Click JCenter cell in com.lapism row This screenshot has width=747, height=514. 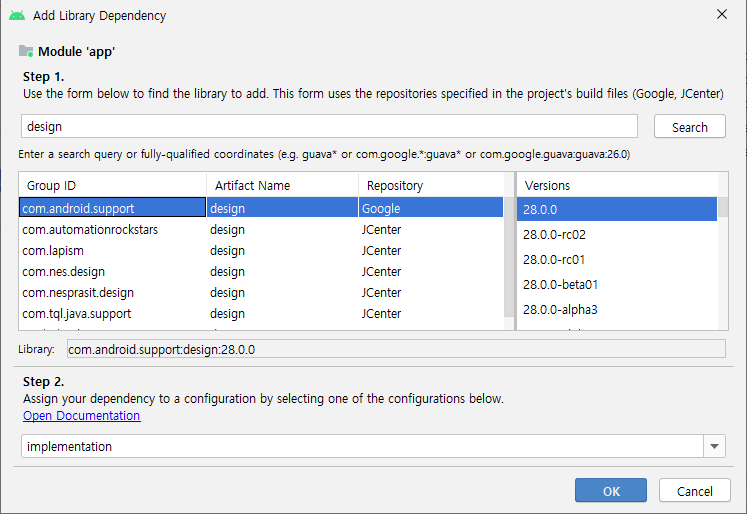click(431, 250)
